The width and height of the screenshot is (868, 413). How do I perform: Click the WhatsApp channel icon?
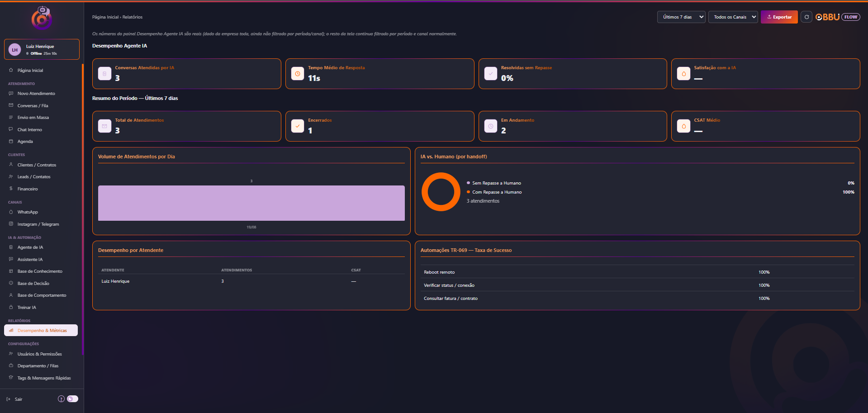[11, 212]
